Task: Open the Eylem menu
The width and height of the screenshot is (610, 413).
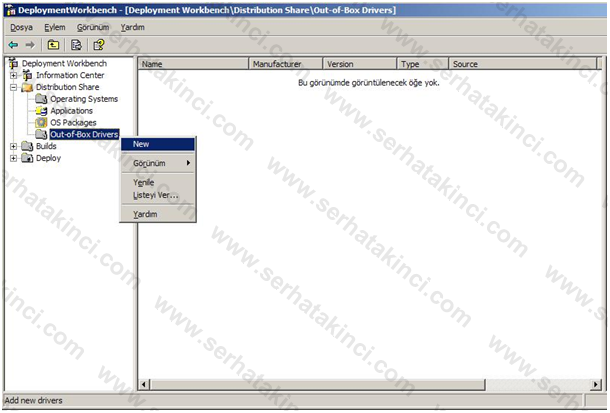Action: [x=54, y=27]
